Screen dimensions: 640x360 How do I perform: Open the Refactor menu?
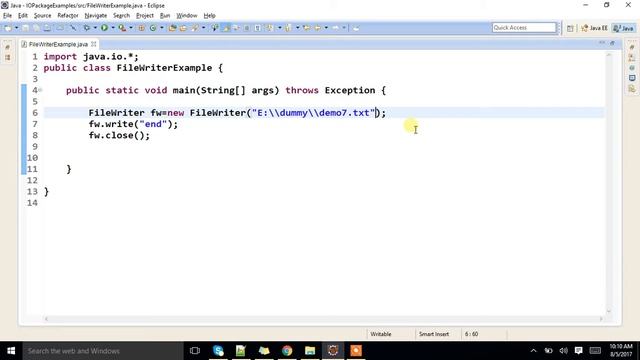point(68,16)
